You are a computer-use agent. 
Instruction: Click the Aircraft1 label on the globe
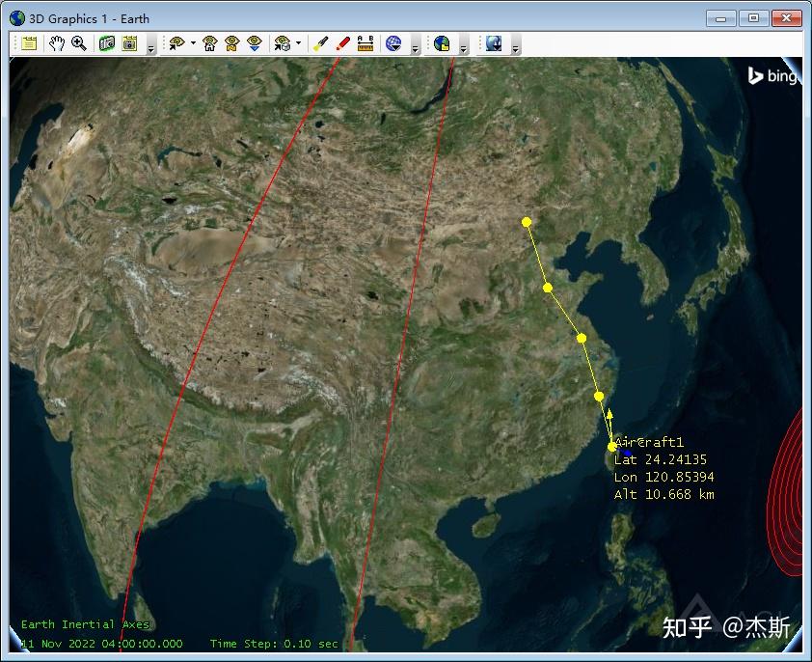point(649,442)
